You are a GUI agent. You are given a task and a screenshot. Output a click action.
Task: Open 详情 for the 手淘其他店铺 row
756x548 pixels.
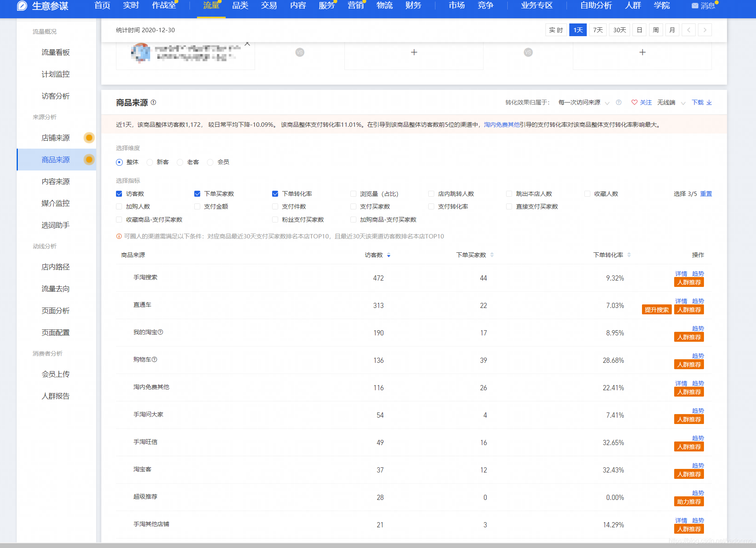(x=681, y=520)
